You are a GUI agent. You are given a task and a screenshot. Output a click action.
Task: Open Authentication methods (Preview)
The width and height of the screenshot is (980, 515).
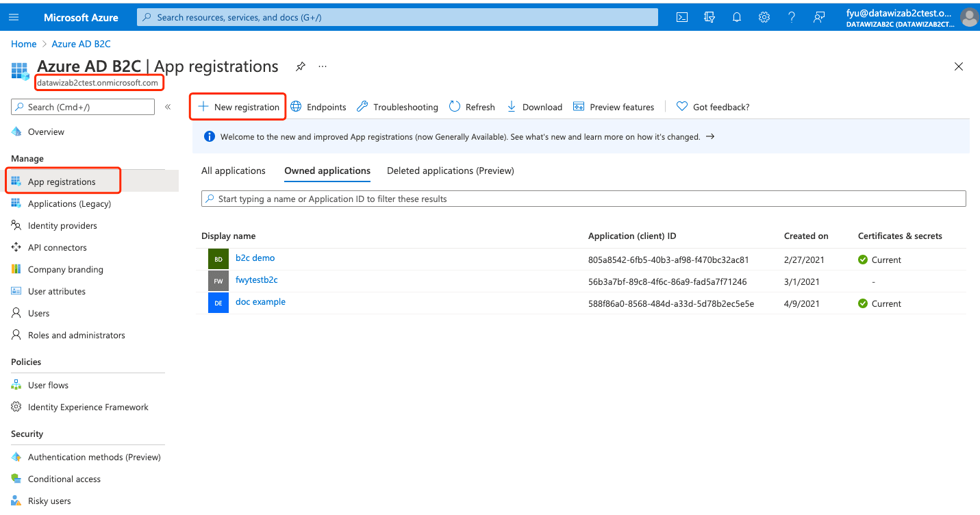click(95, 457)
